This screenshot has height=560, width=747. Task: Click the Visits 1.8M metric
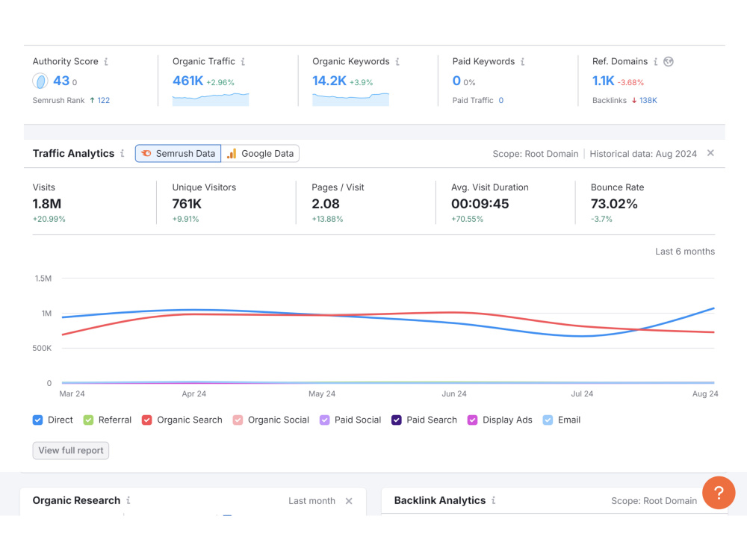tap(46, 204)
